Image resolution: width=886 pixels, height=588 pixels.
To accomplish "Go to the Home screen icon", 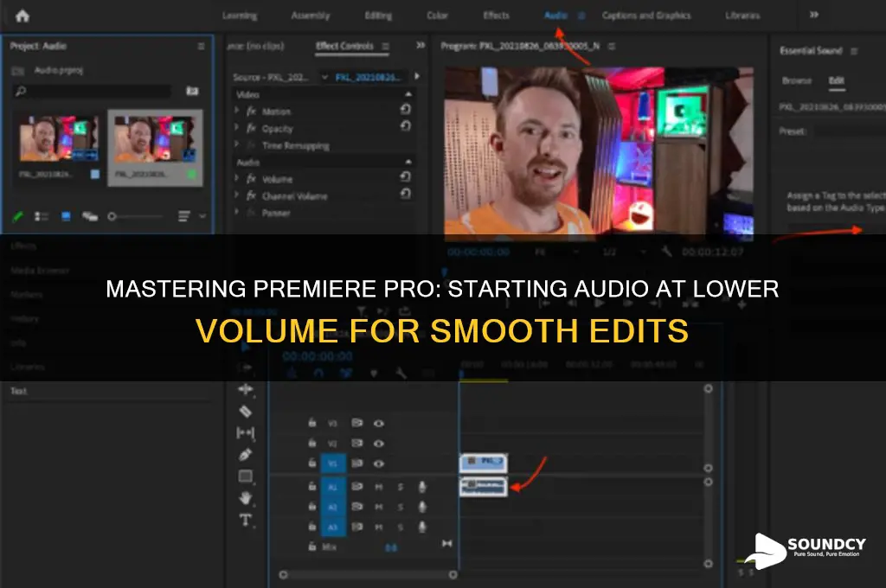I will [x=22, y=16].
